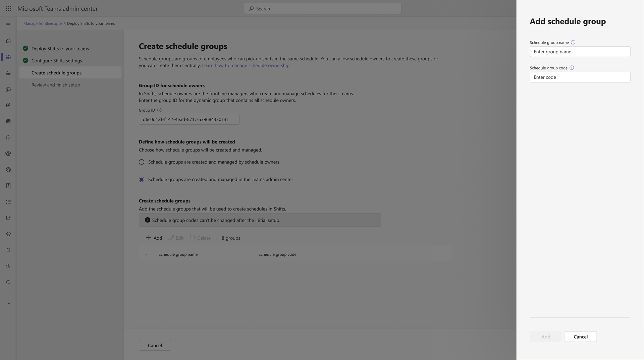Click the search magnifier icon
644x360 pixels.
[252, 8]
